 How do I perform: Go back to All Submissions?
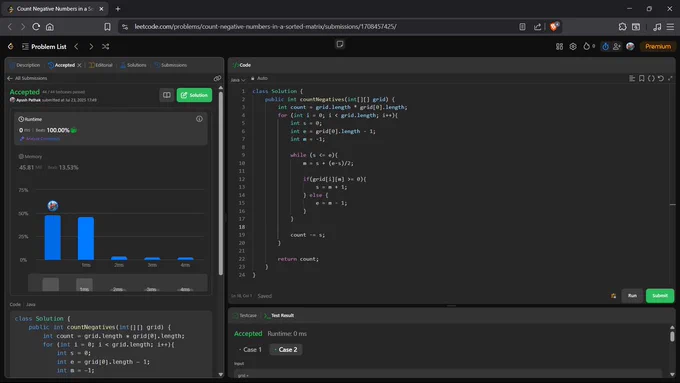pos(27,79)
